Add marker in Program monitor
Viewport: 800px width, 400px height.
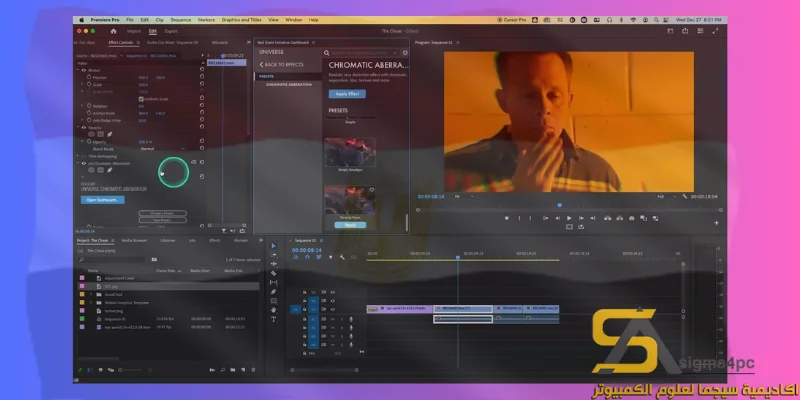click(507, 218)
